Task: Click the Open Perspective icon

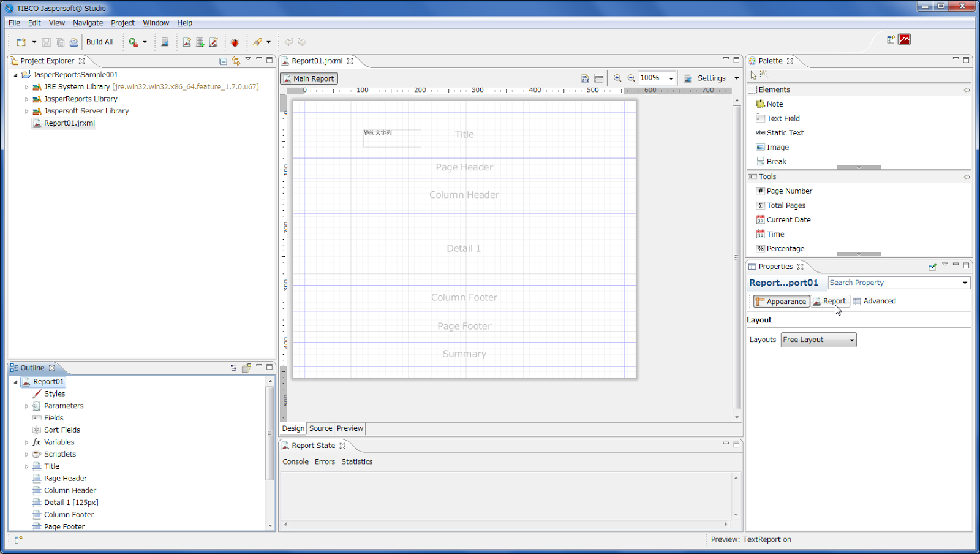Action: point(891,40)
